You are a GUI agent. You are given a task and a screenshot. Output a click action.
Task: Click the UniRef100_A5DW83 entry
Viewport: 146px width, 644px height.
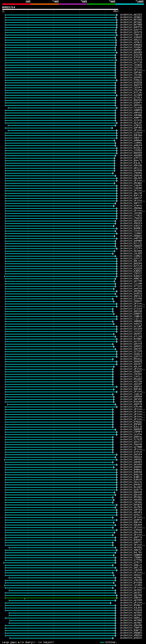pyautogui.click(x=131, y=633)
